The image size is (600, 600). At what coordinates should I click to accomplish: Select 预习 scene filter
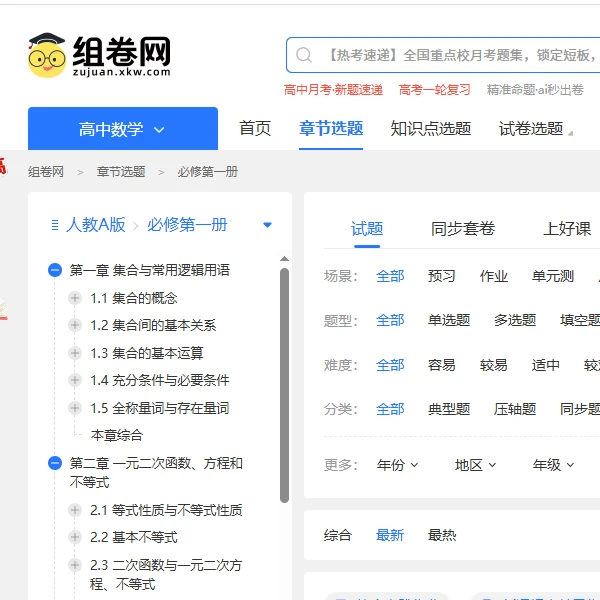(x=442, y=276)
